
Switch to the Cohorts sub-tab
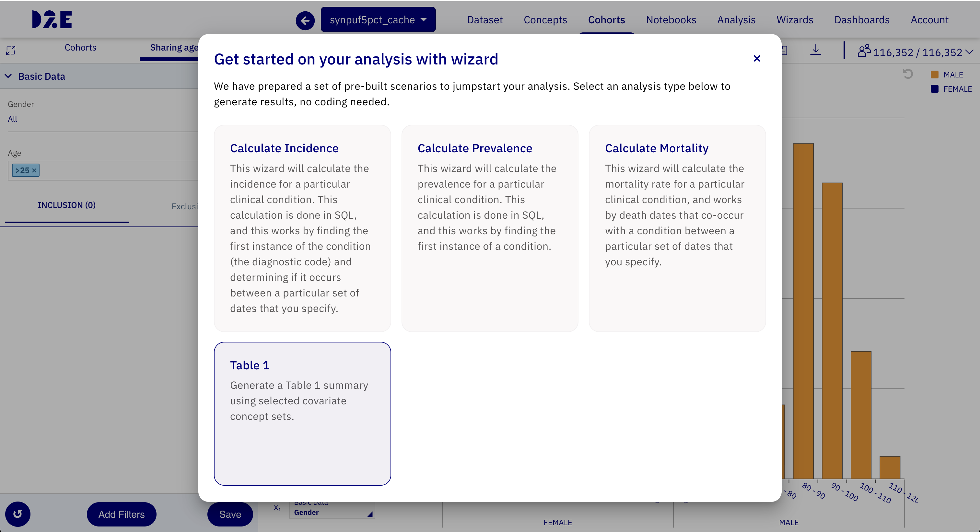click(x=80, y=48)
